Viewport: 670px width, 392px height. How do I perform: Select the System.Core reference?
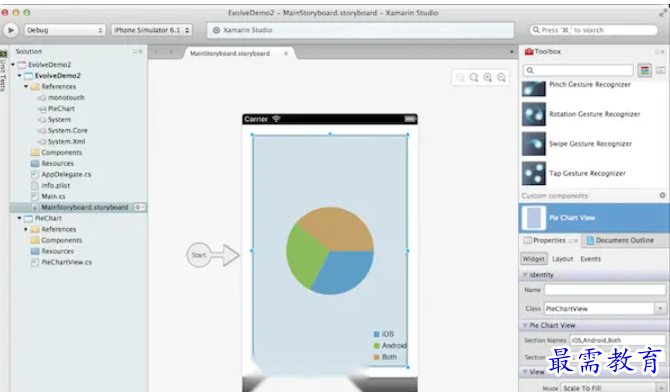click(x=68, y=130)
